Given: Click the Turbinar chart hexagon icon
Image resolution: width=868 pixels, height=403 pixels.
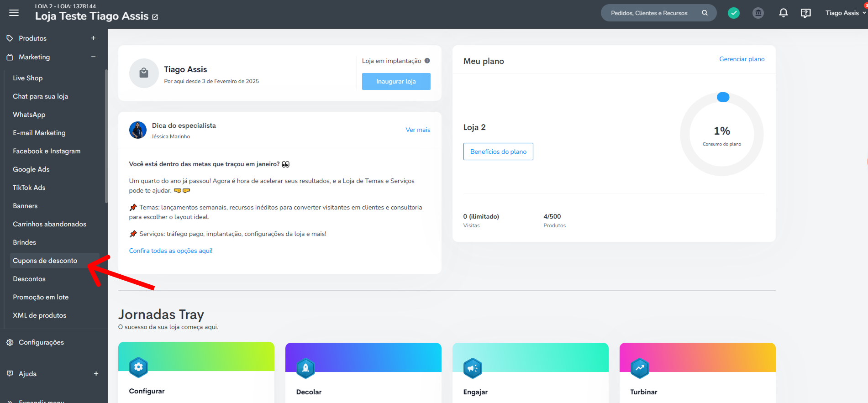Looking at the screenshot, I should [640, 368].
